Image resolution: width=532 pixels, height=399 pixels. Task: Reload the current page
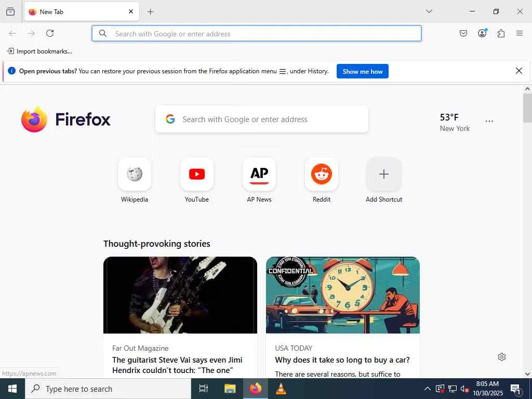click(x=50, y=33)
